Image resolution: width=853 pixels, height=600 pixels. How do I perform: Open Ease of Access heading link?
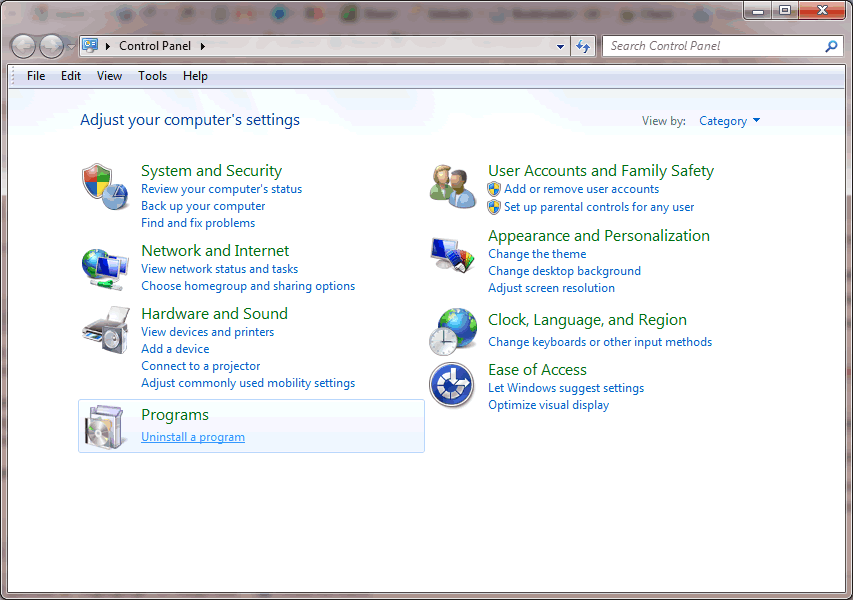click(x=537, y=370)
